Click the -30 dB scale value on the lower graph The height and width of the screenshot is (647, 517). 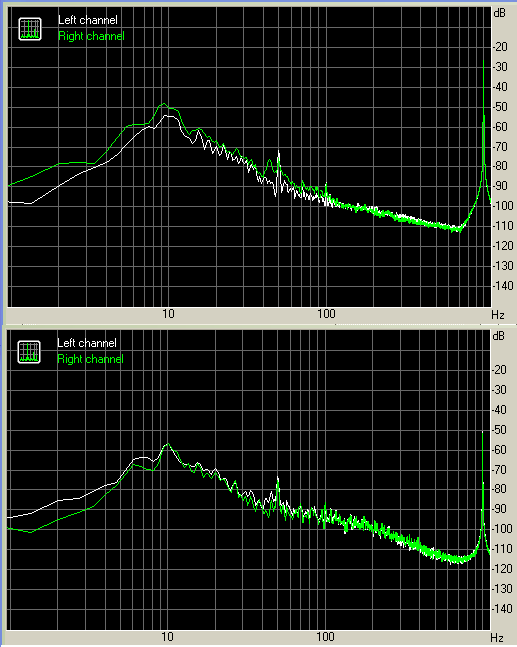[499, 390]
